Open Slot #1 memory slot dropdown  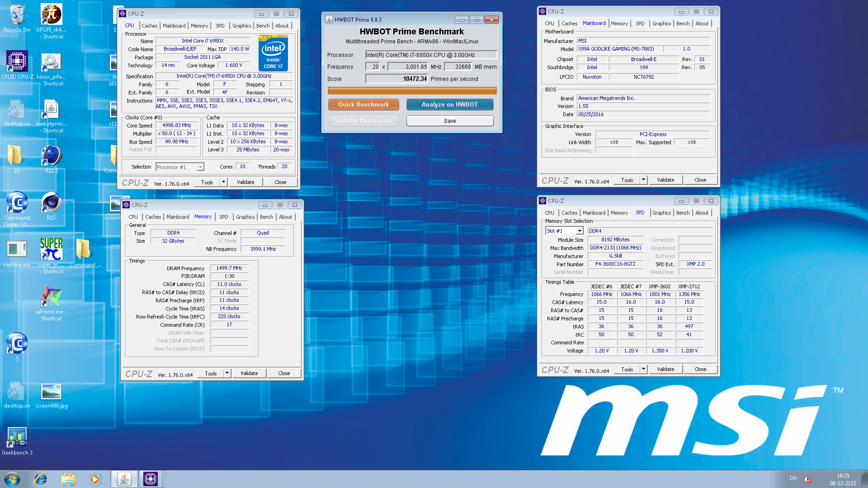564,231
